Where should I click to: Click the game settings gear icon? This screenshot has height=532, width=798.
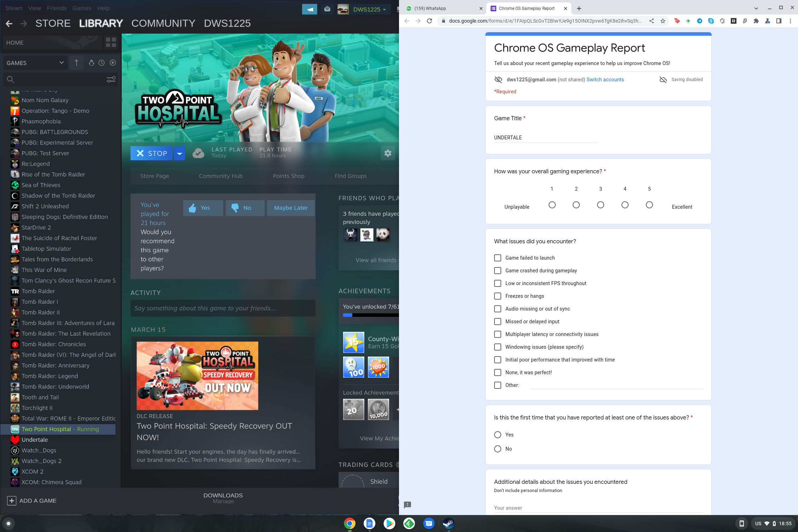[388, 153]
